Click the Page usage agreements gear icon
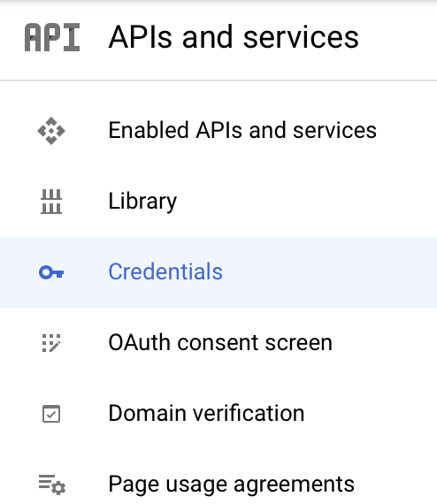The height and width of the screenshot is (504, 437). (x=52, y=485)
